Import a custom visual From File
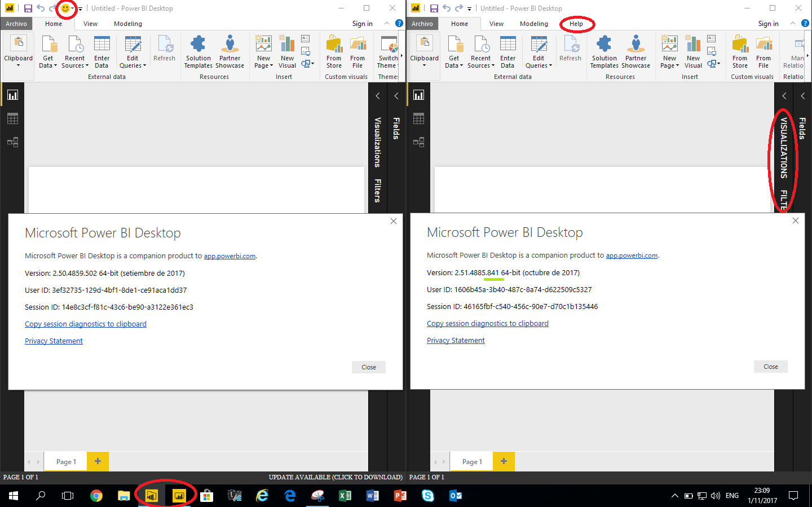 click(x=358, y=51)
